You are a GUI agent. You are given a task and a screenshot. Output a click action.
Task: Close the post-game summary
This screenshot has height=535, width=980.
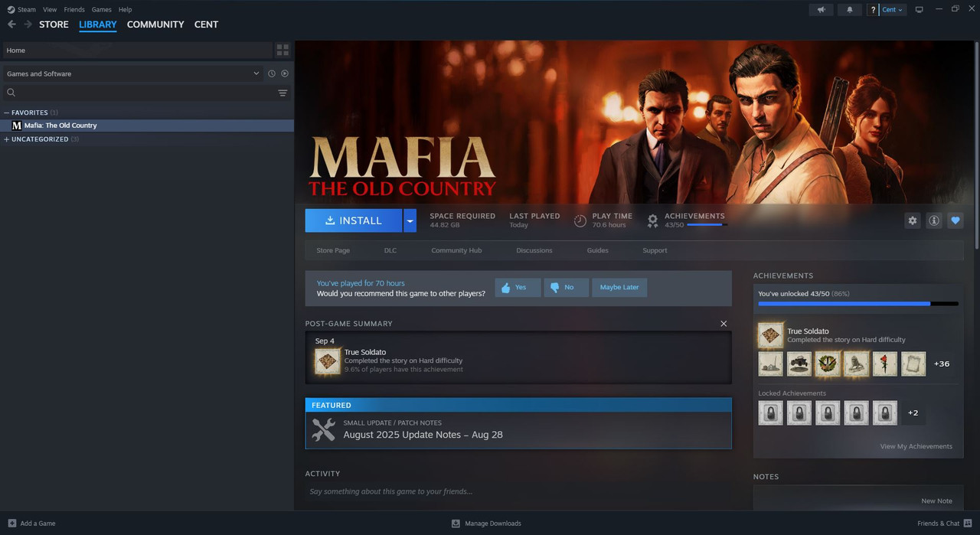coord(724,324)
